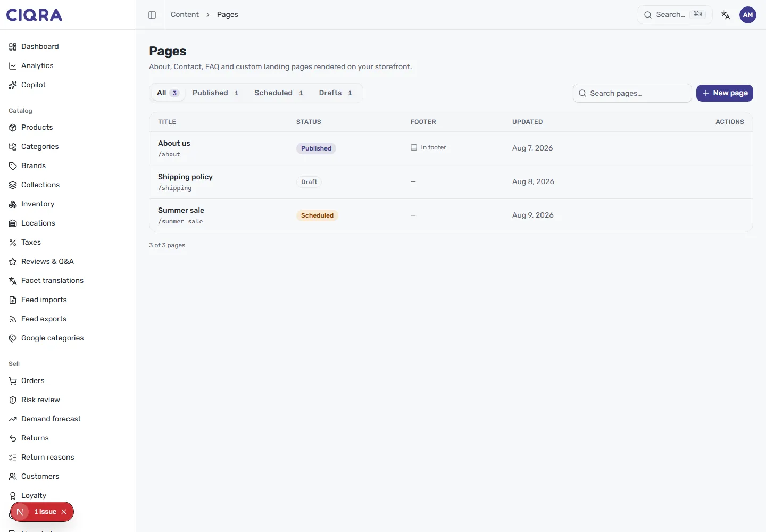The image size is (766, 532).
Task: Click Pages in the breadcrumb
Action: coord(228,15)
